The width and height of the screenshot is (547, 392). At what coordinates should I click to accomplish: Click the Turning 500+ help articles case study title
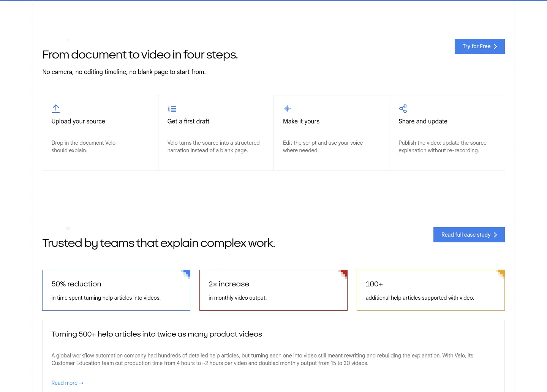157,334
